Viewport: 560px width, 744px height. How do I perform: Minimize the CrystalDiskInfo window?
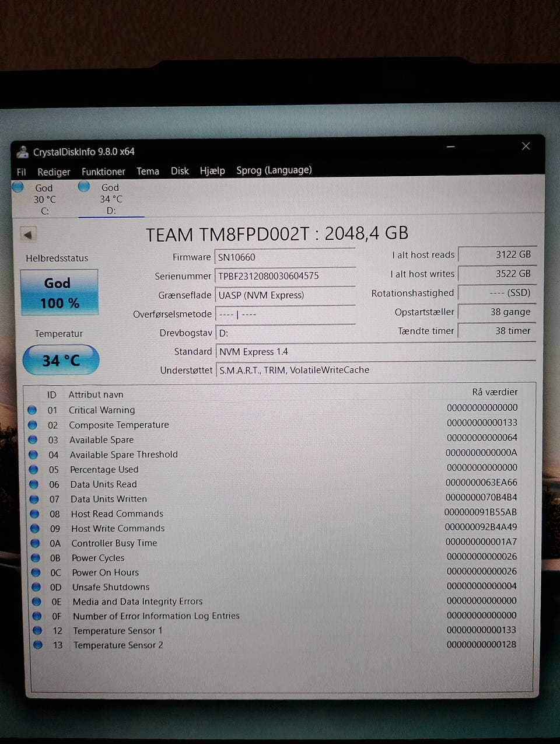(x=450, y=147)
